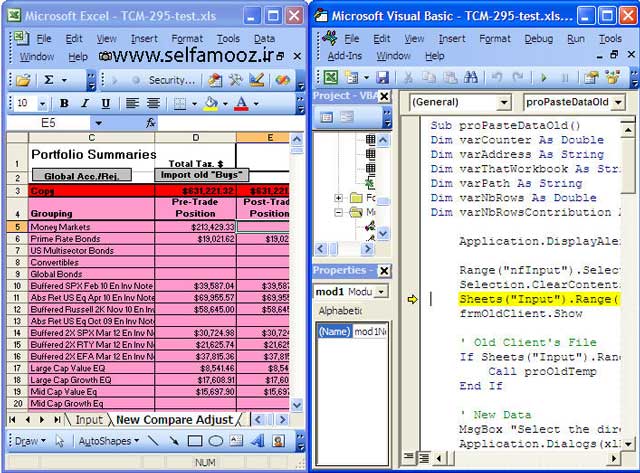The image size is (640, 473).
Task: Open the Excel Tools menu
Action: (228, 39)
